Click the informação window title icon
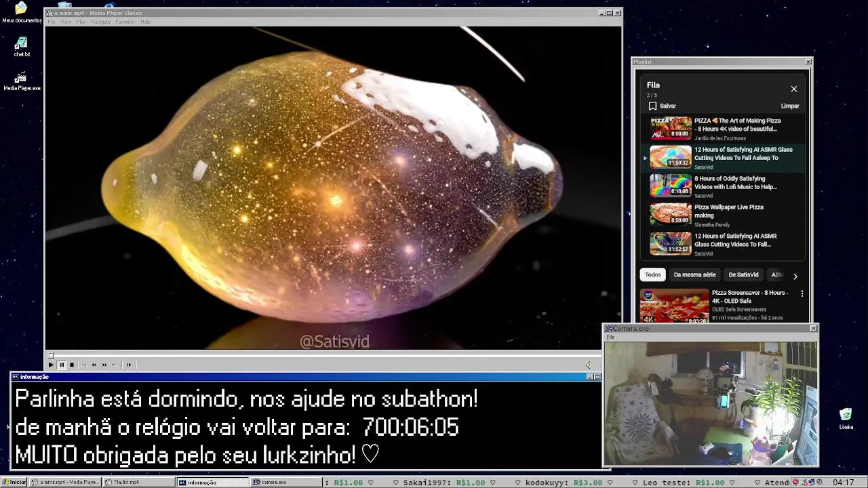This screenshot has width=868, height=488. pos(16,377)
